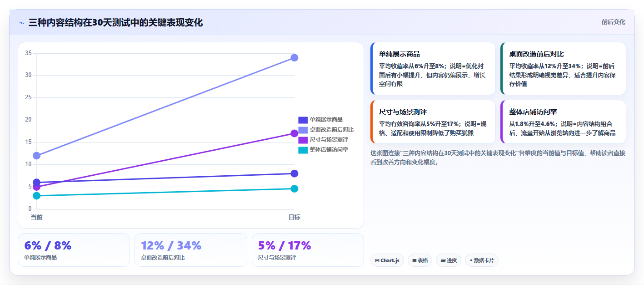
Task: Click the lightning icon beside the chart title
Action: point(21,23)
